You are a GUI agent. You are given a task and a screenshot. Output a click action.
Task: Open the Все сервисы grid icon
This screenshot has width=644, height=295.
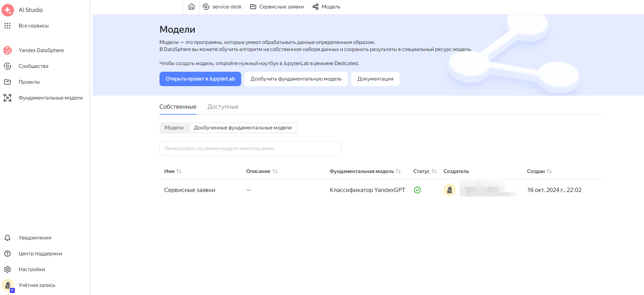click(7, 26)
